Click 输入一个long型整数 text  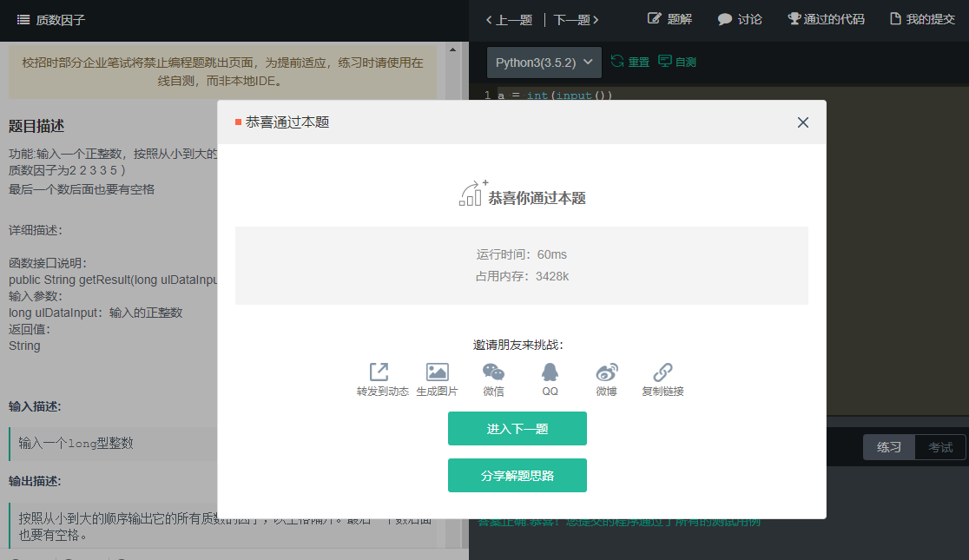(76, 443)
